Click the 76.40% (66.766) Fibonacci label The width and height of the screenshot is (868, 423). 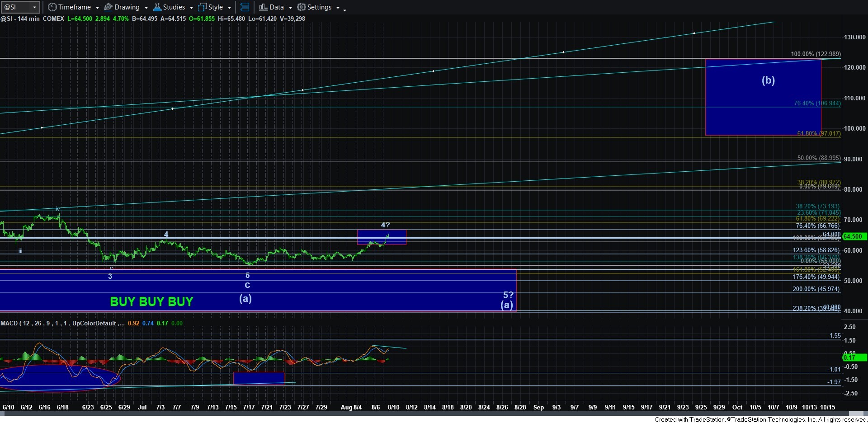818,226
